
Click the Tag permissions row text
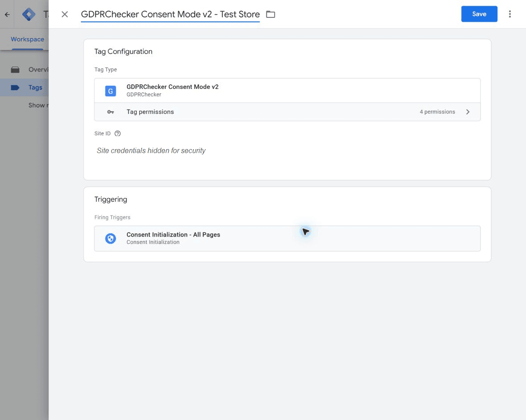point(150,112)
